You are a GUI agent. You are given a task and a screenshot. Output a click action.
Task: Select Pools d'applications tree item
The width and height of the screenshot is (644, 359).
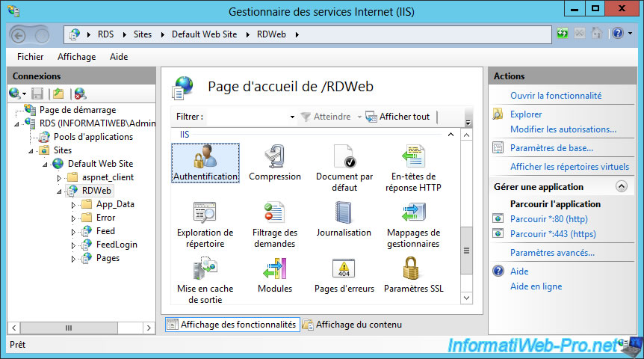coord(93,137)
